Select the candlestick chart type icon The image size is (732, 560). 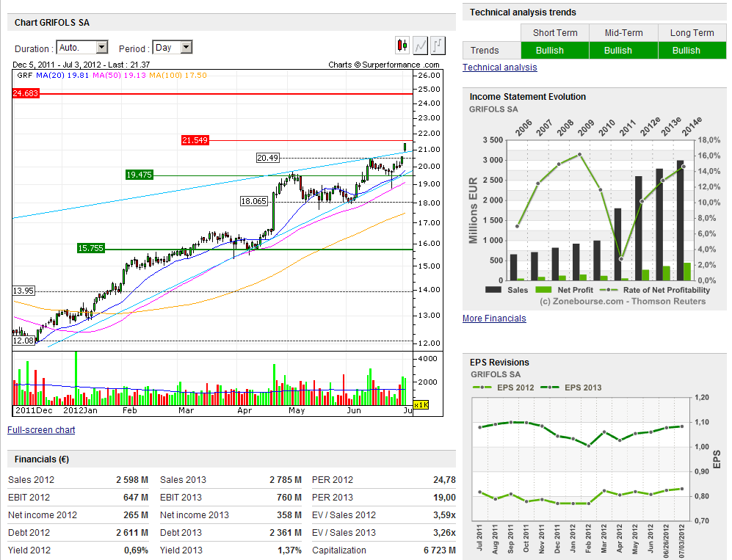pos(402,46)
